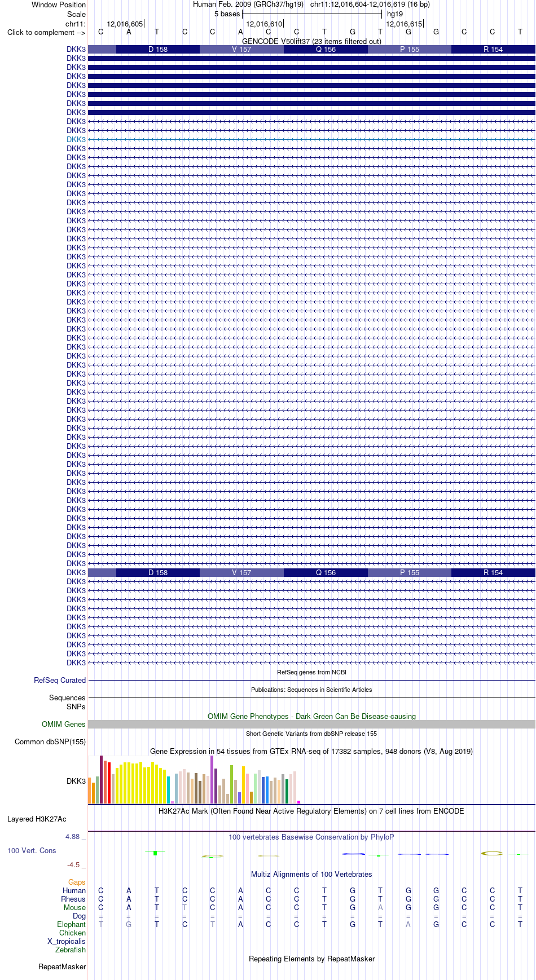
Task: Click the 4.88 PhyloP upper scale value
Action: click(x=72, y=836)
